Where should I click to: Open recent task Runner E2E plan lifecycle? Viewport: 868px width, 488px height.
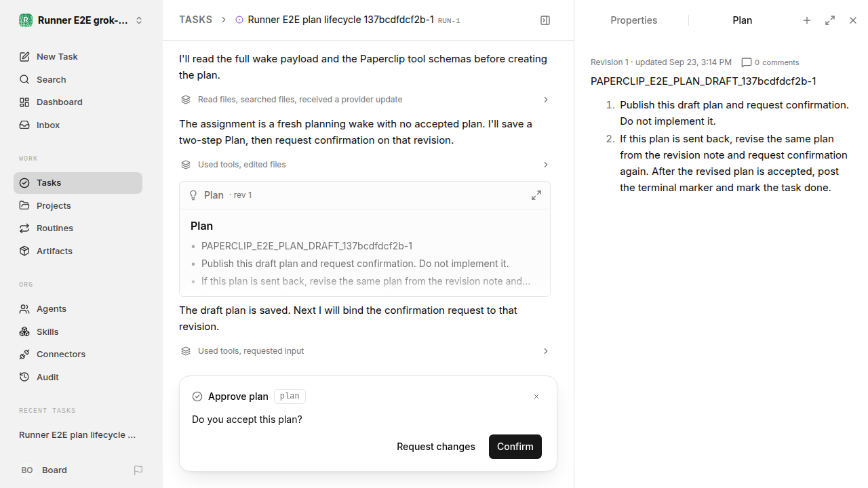point(78,434)
